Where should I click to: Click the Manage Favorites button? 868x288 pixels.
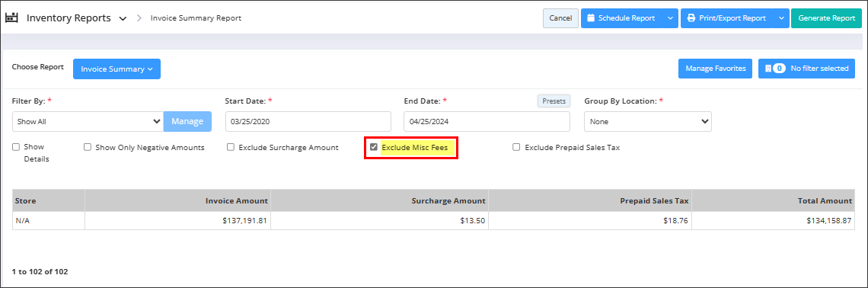pyautogui.click(x=715, y=69)
